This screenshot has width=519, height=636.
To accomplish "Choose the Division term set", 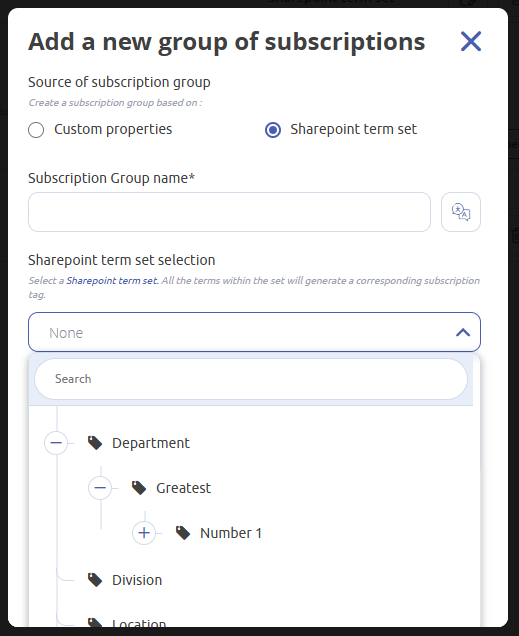I will click(x=137, y=580).
